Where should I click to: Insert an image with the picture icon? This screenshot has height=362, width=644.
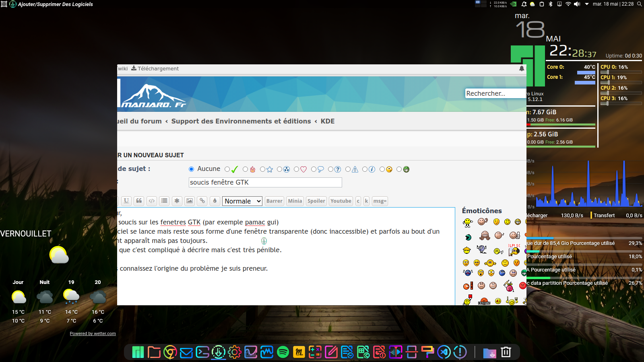pos(190,201)
